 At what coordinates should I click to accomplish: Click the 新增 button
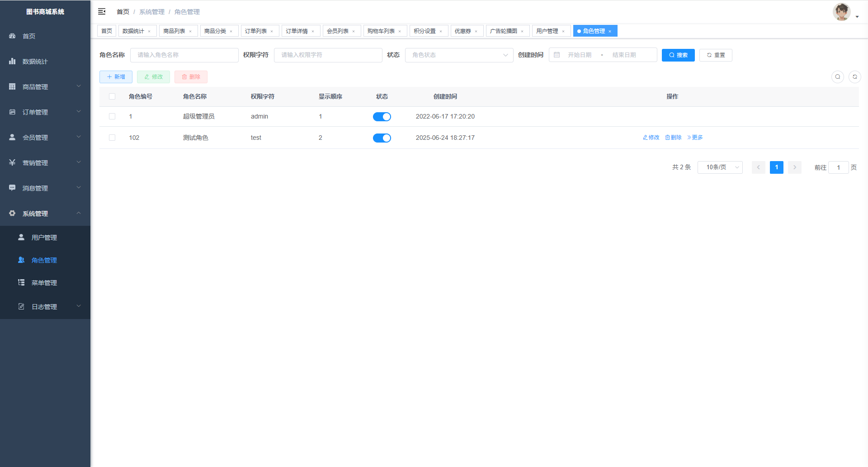pyautogui.click(x=116, y=77)
